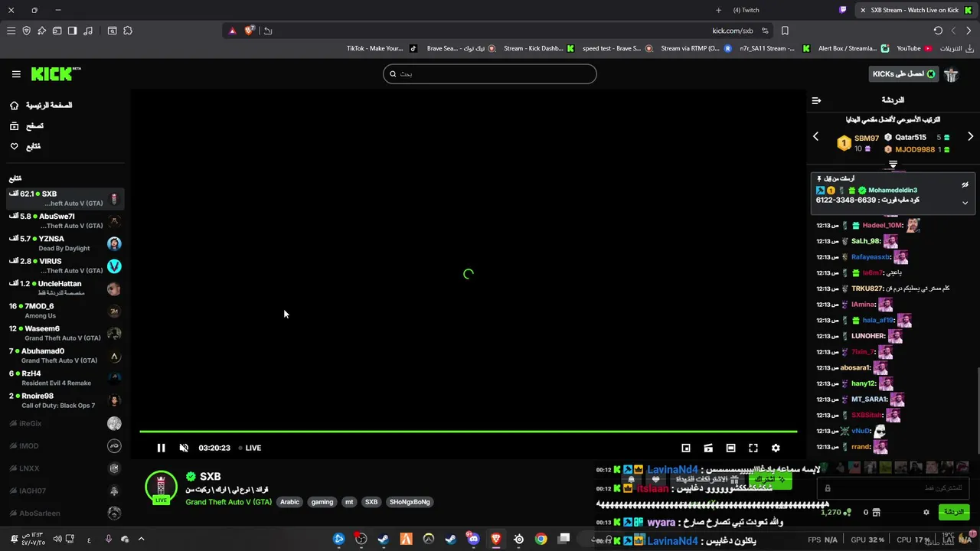Click the green chat send button
The image size is (980, 551).
[x=953, y=512]
